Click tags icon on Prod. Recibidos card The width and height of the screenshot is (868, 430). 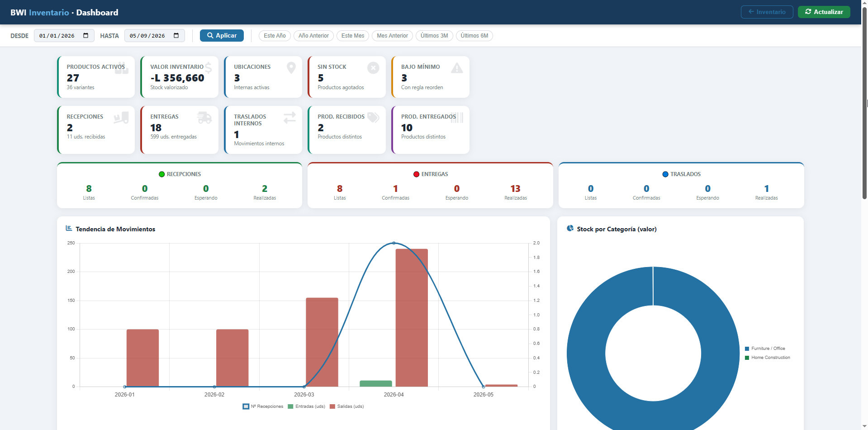(x=373, y=118)
